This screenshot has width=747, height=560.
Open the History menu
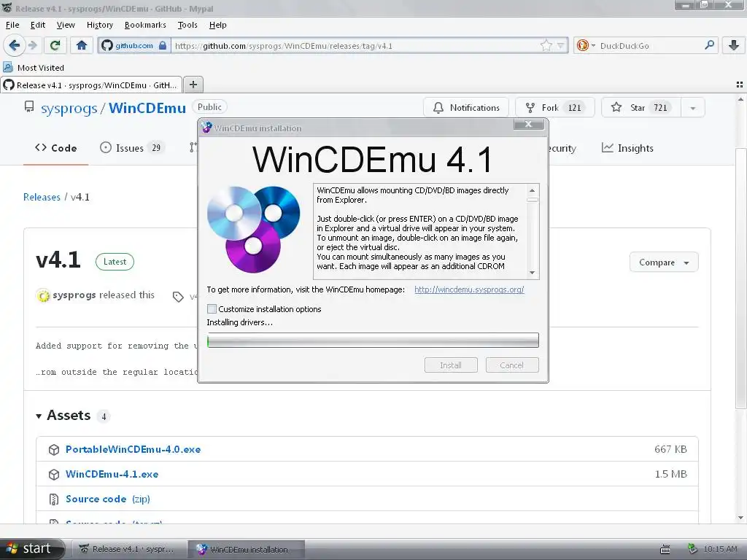pos(99,25)
